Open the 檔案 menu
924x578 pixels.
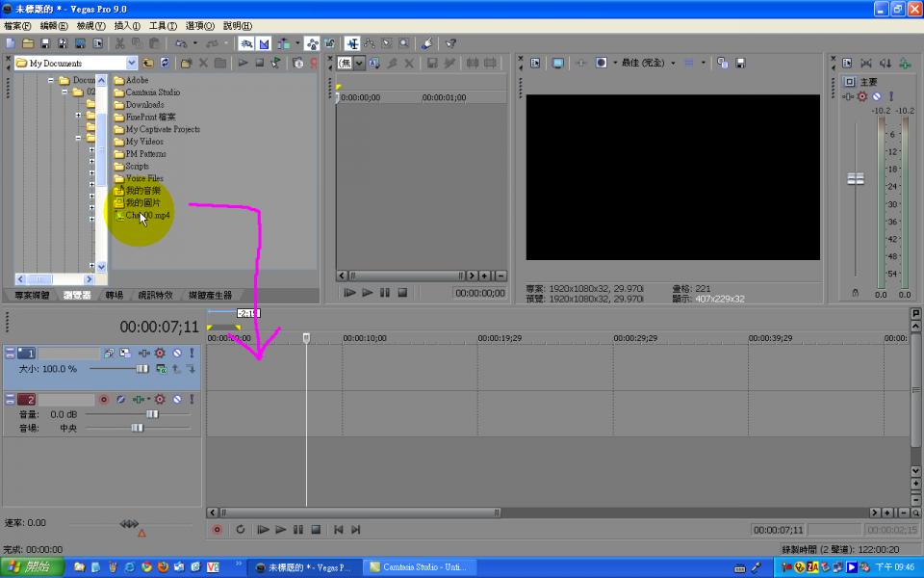pos(17,26)
